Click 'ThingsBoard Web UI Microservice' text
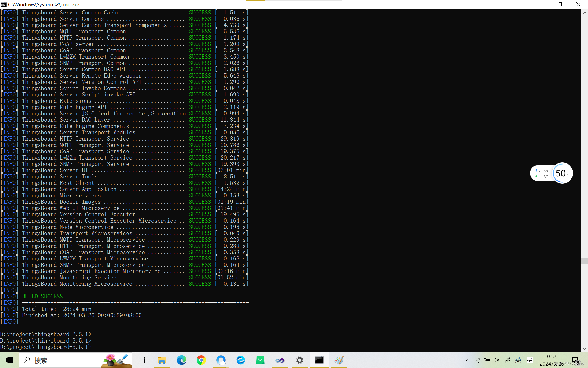The image size is (588, 368). pos(71,208)
